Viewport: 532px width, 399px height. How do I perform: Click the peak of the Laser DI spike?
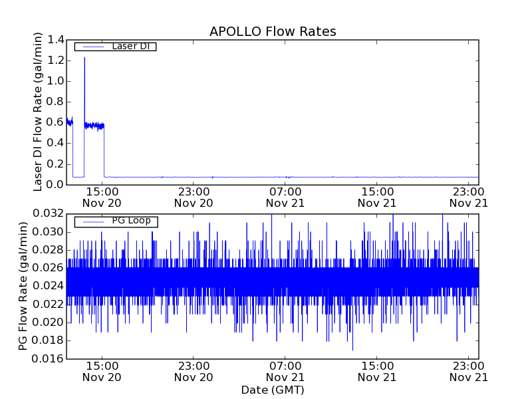tap(84, 57)
